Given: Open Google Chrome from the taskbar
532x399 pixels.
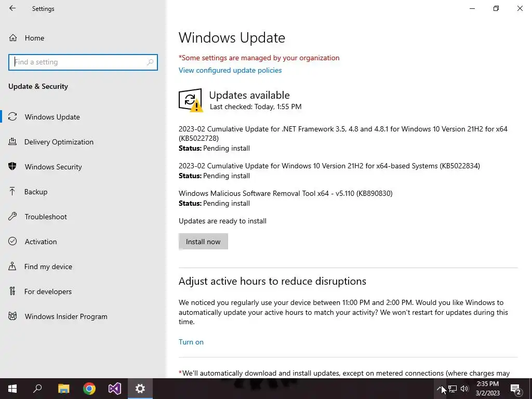Looking at the screenshot, I should coord(89,389).
